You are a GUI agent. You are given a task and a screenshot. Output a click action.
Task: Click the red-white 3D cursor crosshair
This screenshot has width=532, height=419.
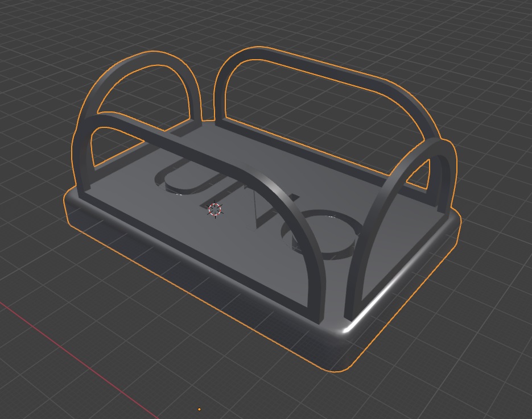pos(215,210)
